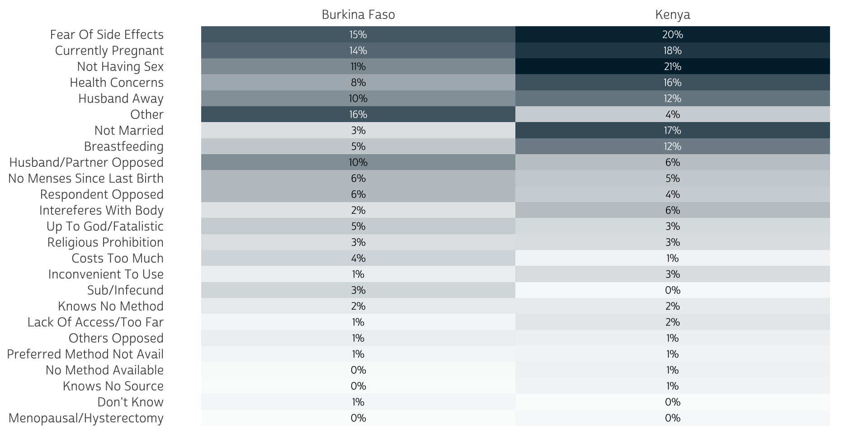Click Burkina Faso's 16% Other cell
This screenshot has width=868, height=434.
[358, 114]
